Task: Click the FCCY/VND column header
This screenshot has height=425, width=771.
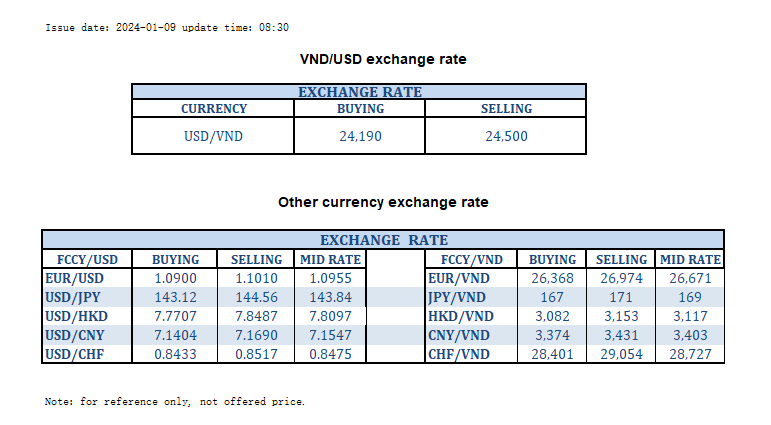Action: pos(471,259)
